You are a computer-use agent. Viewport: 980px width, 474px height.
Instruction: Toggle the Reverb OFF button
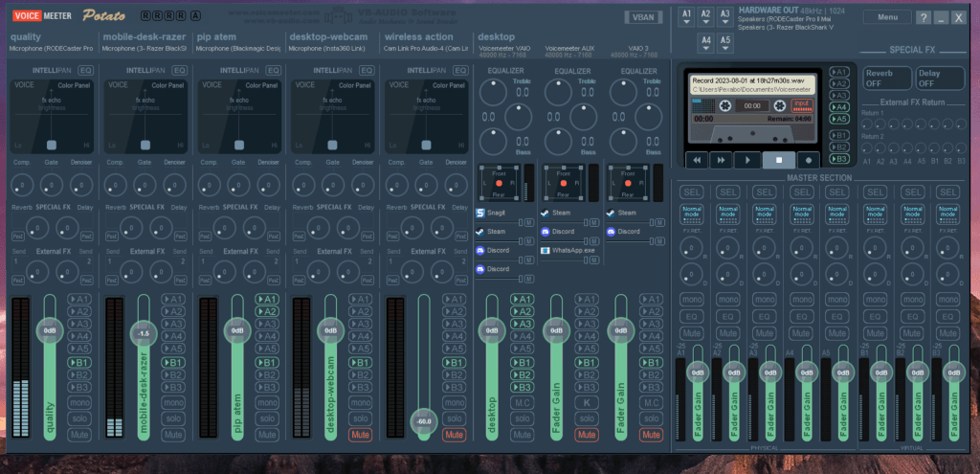[886, 79]
